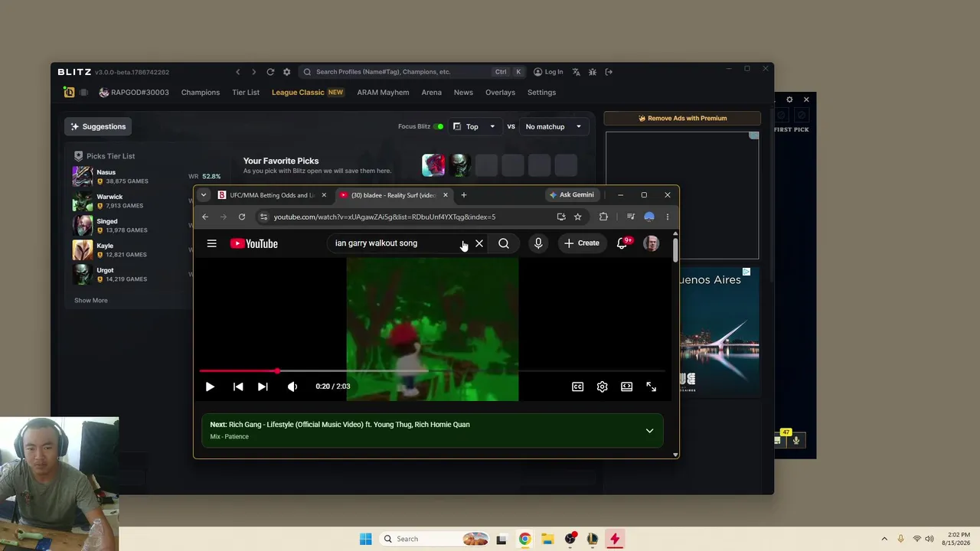
Task: Select League Classic in Blitz nav
Action: 307,93
